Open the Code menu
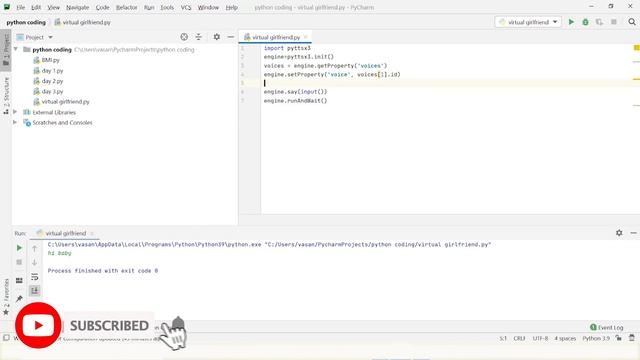Viewport: 640px width, 360px height. click(102, 7)
